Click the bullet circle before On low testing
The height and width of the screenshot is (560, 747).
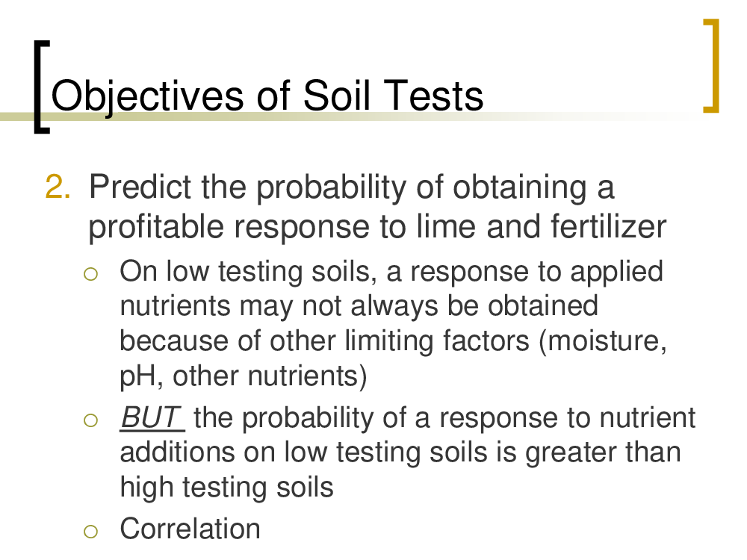point(90,274)
